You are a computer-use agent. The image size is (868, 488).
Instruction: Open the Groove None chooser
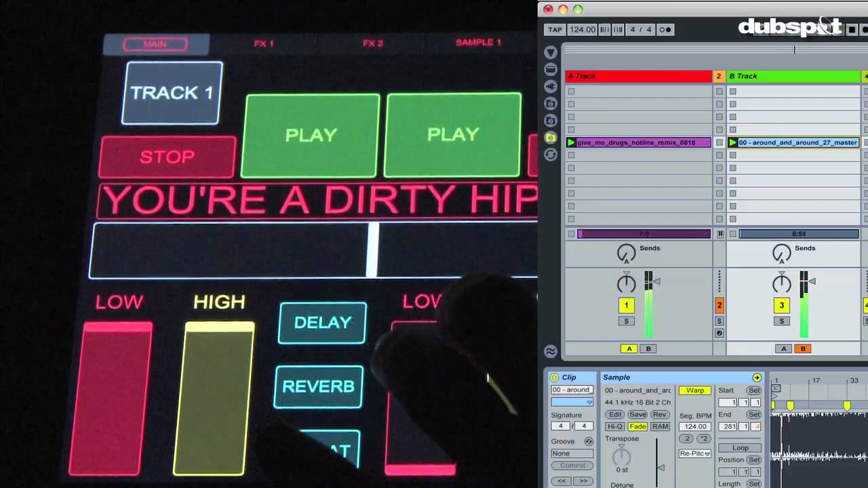(572, 453)
